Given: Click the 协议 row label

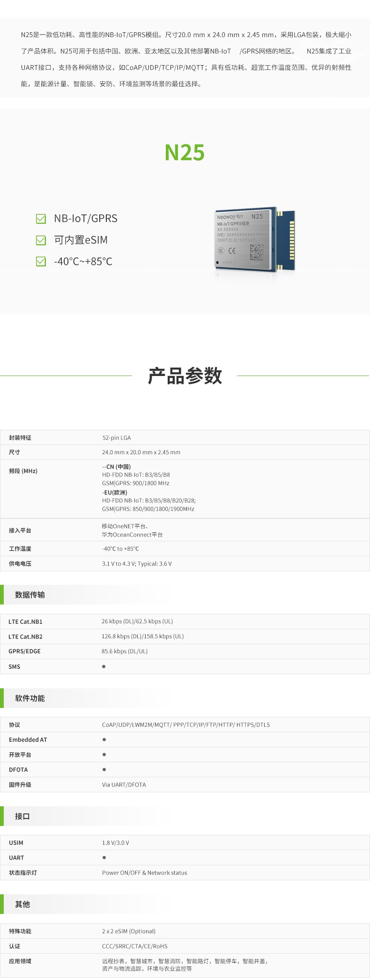Looking at the screenshot, I should pyautogui.click(x=15, y=725).
